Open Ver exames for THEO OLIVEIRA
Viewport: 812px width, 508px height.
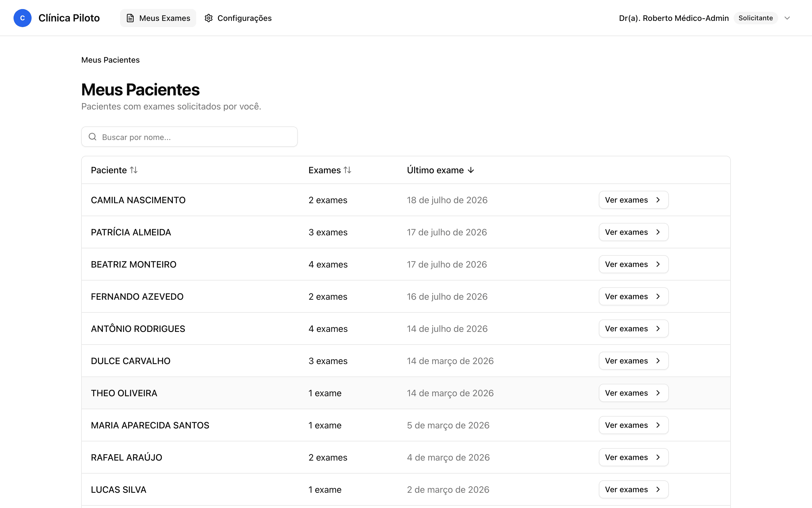point(634,393)
